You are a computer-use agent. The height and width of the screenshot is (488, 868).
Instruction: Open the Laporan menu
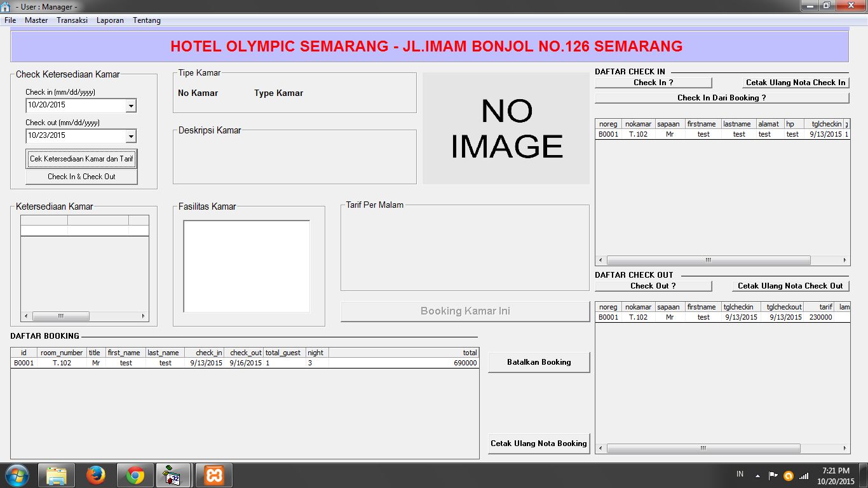click(x=110, y=20)
